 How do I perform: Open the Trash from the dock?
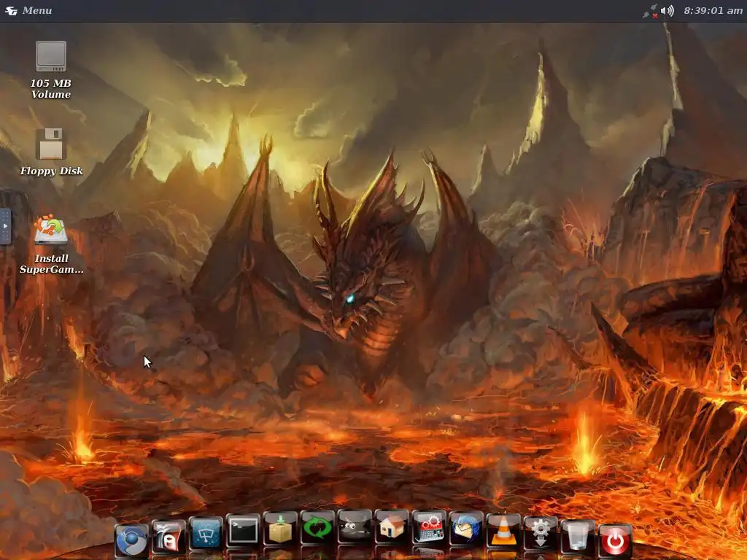[578, 536]
